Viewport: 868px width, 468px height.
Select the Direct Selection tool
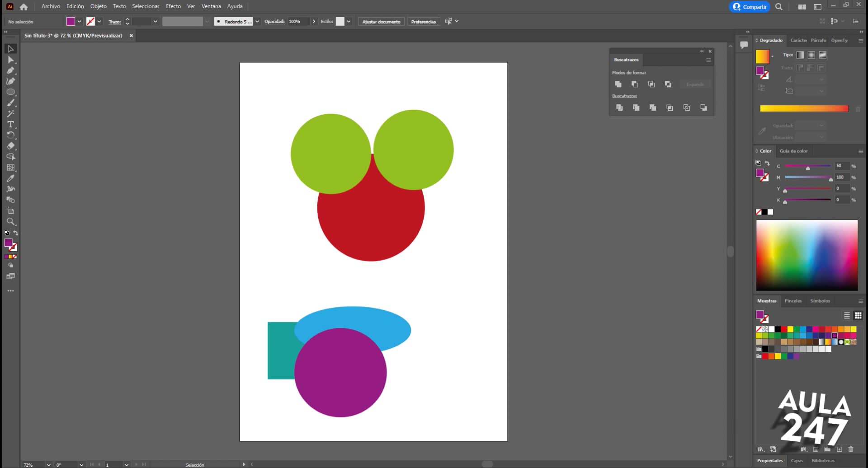coord(11,60)
